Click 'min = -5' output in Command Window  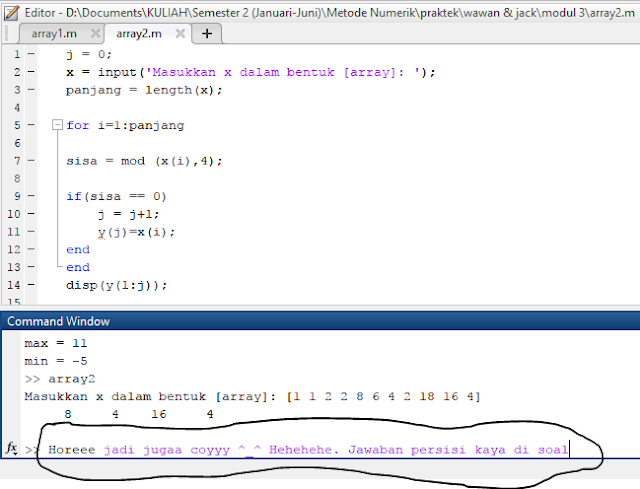[56, 361]
